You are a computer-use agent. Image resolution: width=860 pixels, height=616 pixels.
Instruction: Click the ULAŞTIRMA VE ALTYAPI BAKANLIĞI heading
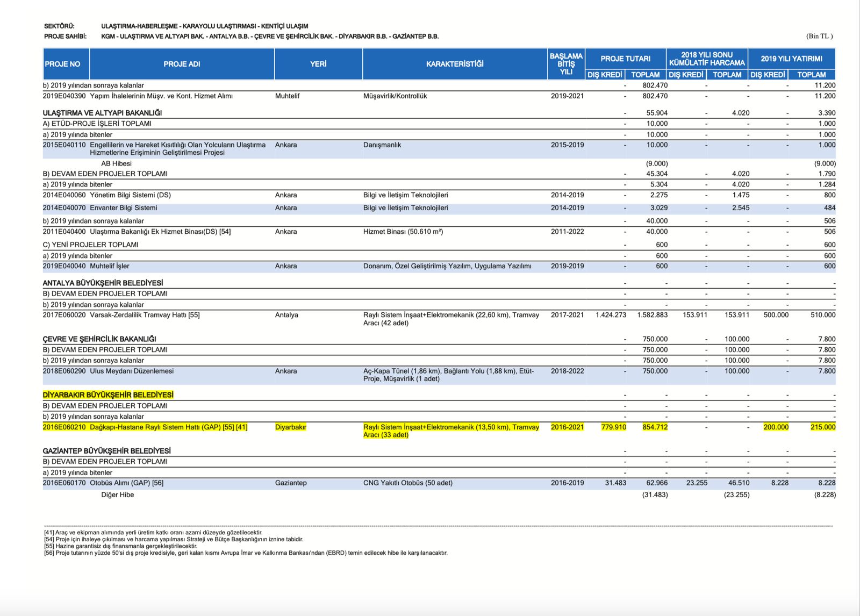point(102,113)
